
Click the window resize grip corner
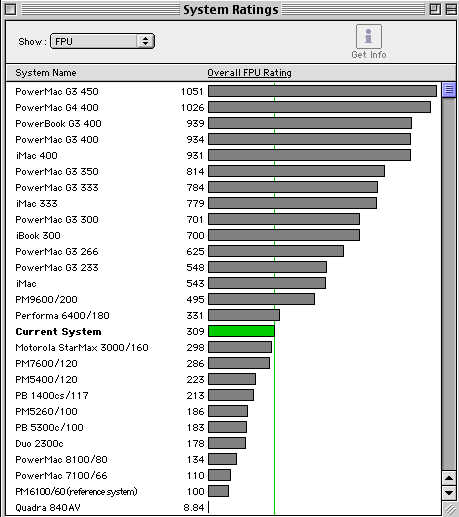[x=449, y=509]
